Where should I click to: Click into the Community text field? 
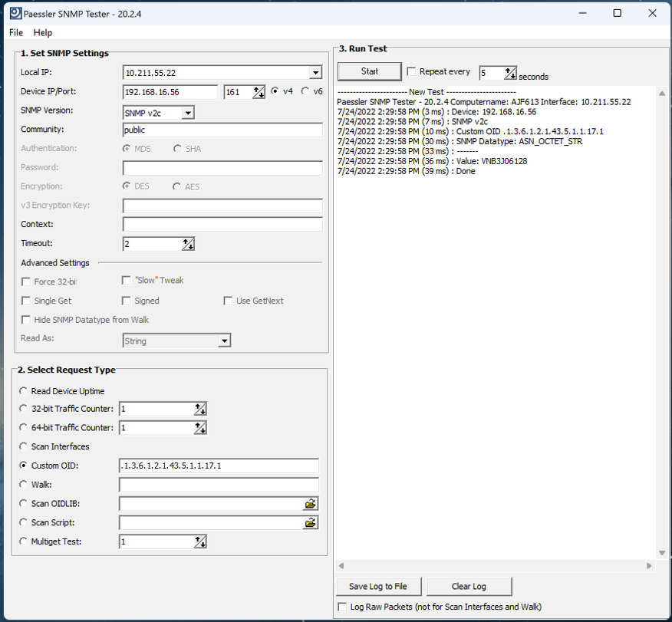[x=222, y=130]
